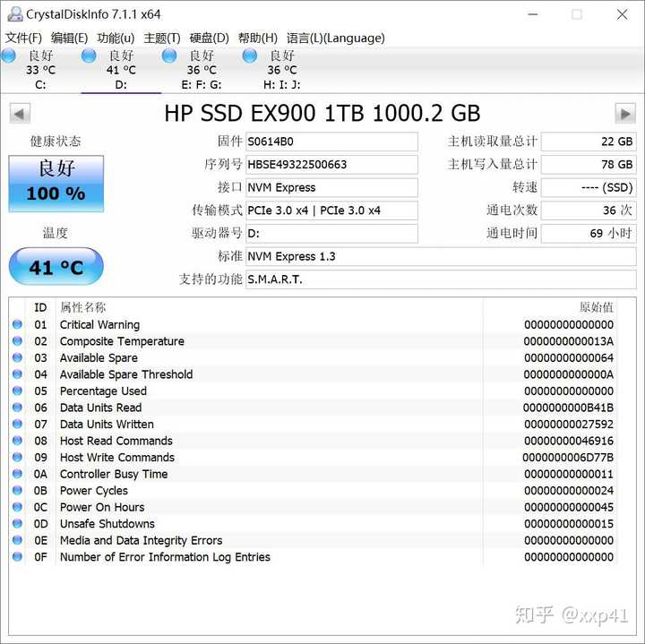
Task: Click status dot of Critical Warning row
Action: click(x=17, y=324)
